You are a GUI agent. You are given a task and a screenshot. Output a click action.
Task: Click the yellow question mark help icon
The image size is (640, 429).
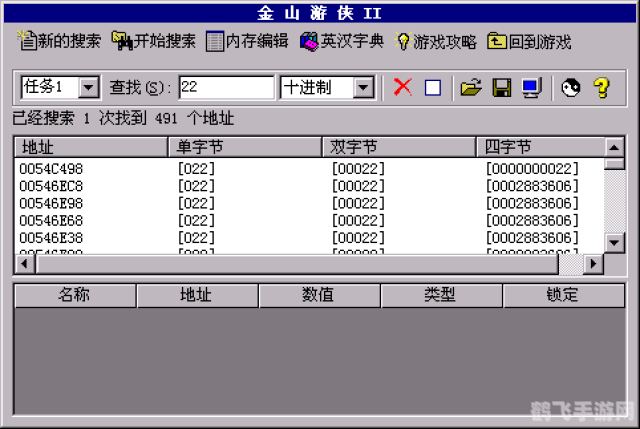(x=601, y=87)
